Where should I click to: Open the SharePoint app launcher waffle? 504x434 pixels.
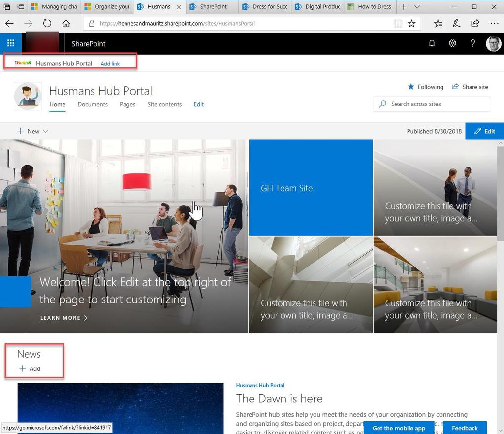tap(11, 43)
